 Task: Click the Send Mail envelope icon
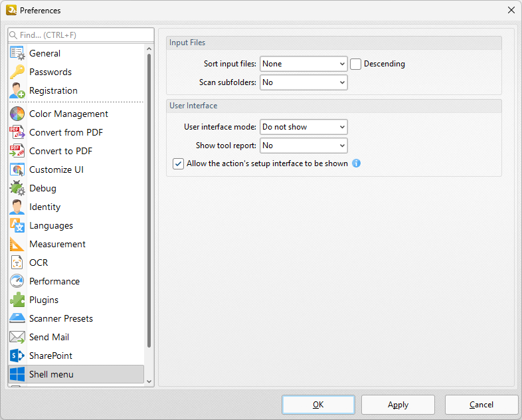(x=17, y=338)
